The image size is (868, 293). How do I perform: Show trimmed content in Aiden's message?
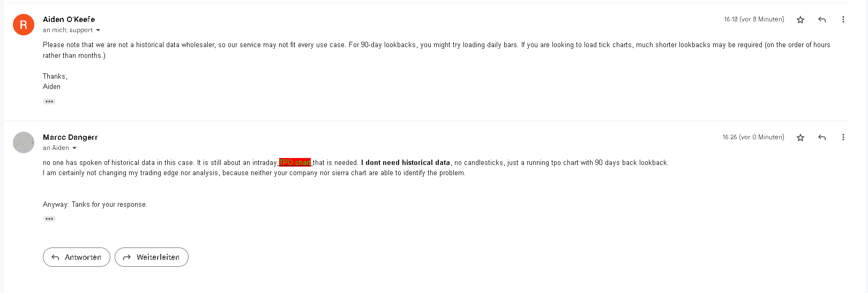click(49, 101)
